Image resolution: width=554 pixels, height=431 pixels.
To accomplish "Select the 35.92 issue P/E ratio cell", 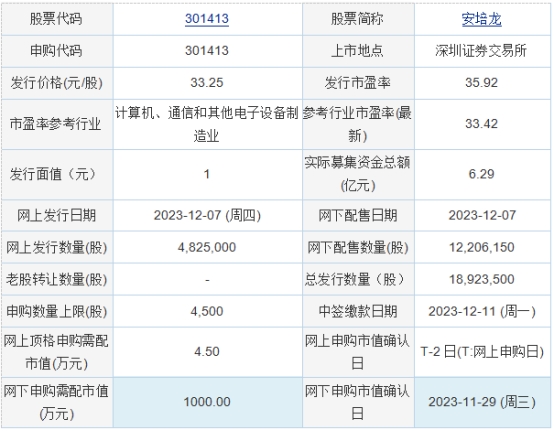I will [x=482, y=83].
